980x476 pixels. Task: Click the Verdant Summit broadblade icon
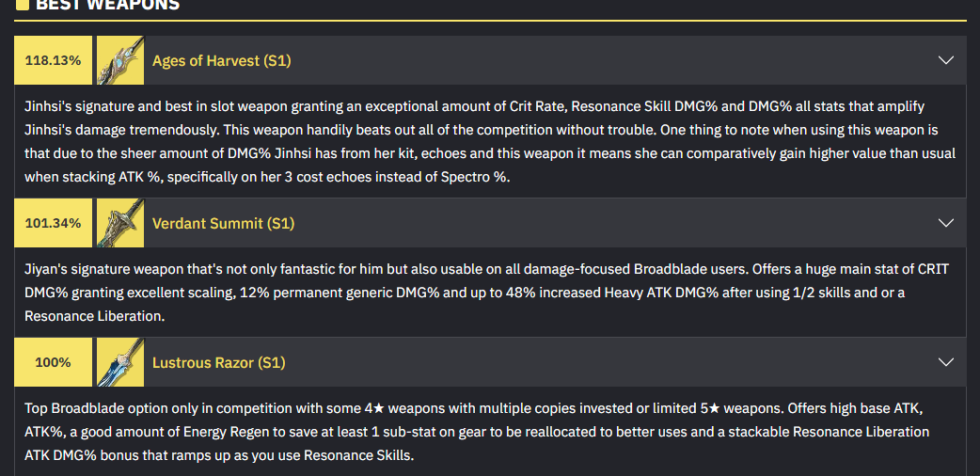click(120, 223)
